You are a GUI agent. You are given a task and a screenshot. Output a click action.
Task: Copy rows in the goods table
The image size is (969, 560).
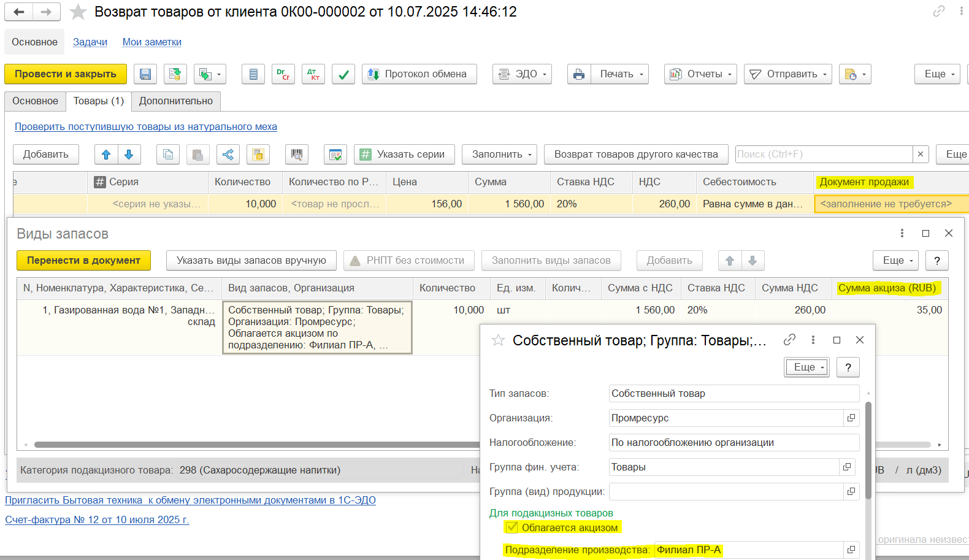[168, 155]
